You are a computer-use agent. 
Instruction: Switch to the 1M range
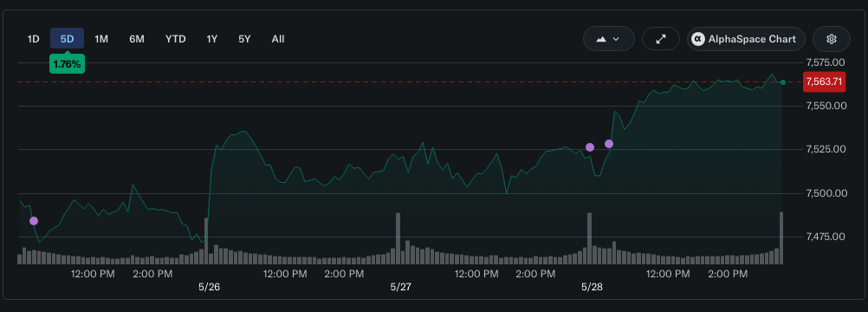(x=101, y=39)
